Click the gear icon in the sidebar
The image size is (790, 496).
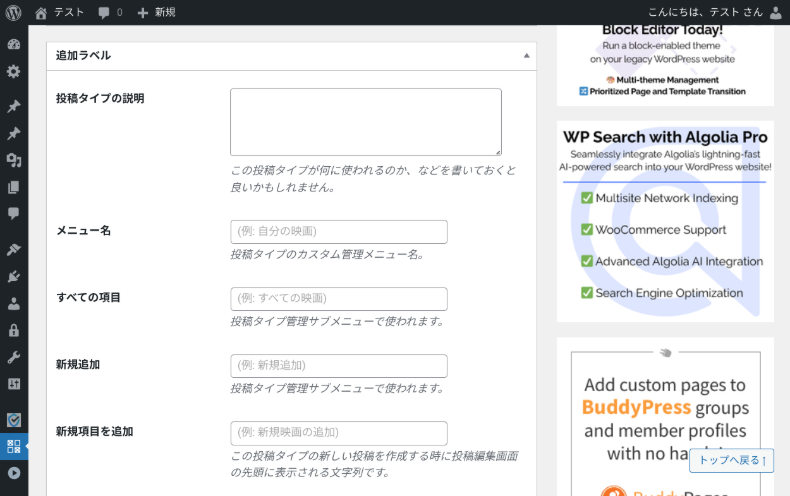tap(14, 71)
